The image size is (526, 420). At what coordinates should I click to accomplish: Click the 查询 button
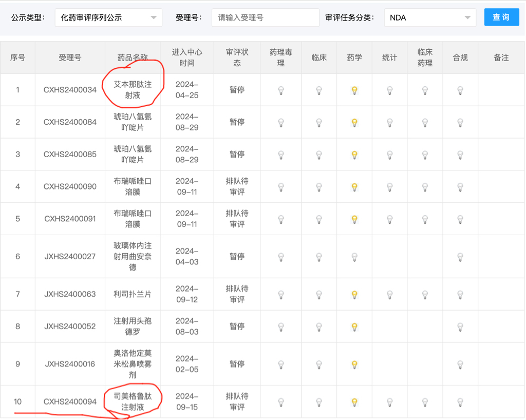coord(501,17)
